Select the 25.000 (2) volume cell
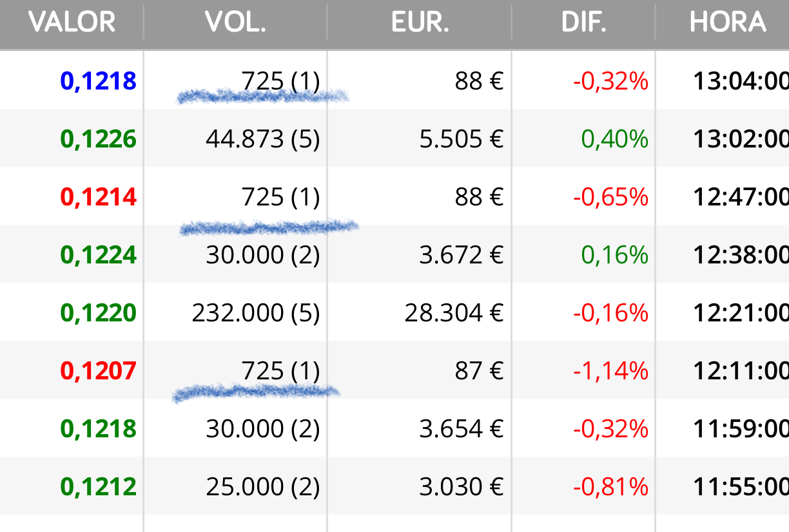 point(263,487)
